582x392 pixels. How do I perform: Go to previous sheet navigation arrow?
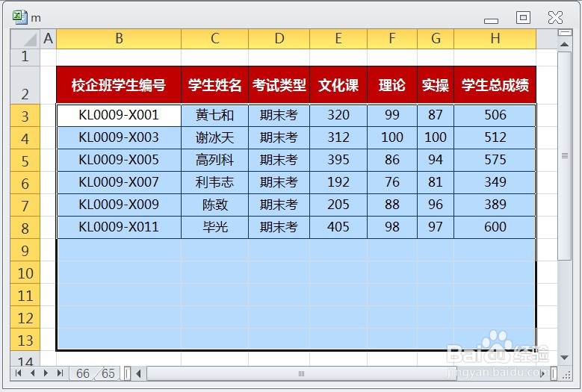tap(32, 373)
